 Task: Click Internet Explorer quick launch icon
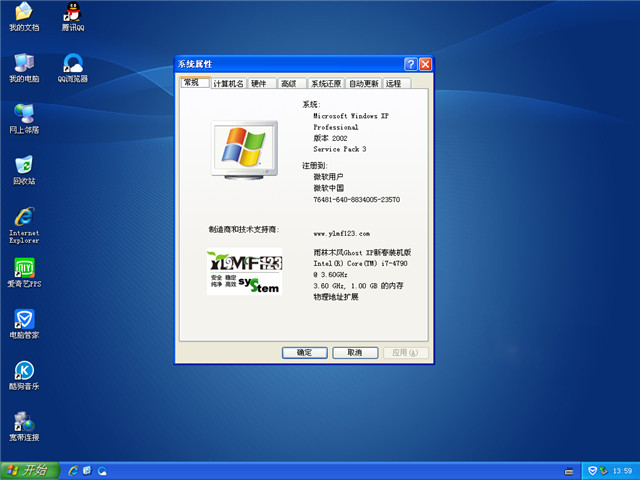[x=73, y=471]
